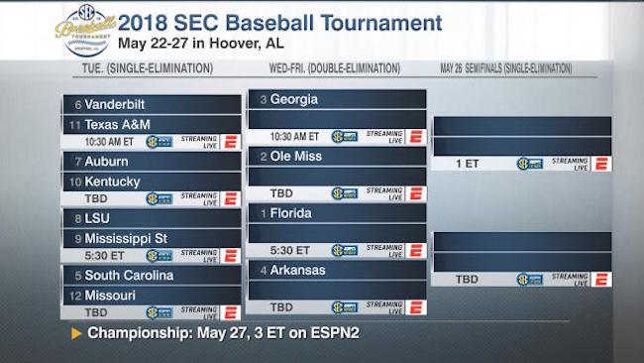Click the Tue. Single-Elimination column header
This screenshot has height=363, width=644.
coord(148,68)
